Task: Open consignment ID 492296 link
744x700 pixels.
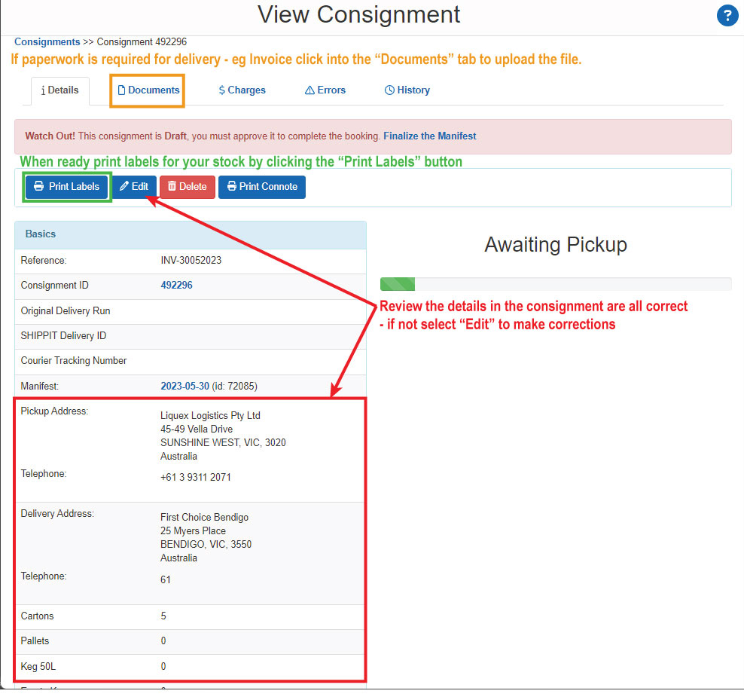Action: click(x=176, y=286)
